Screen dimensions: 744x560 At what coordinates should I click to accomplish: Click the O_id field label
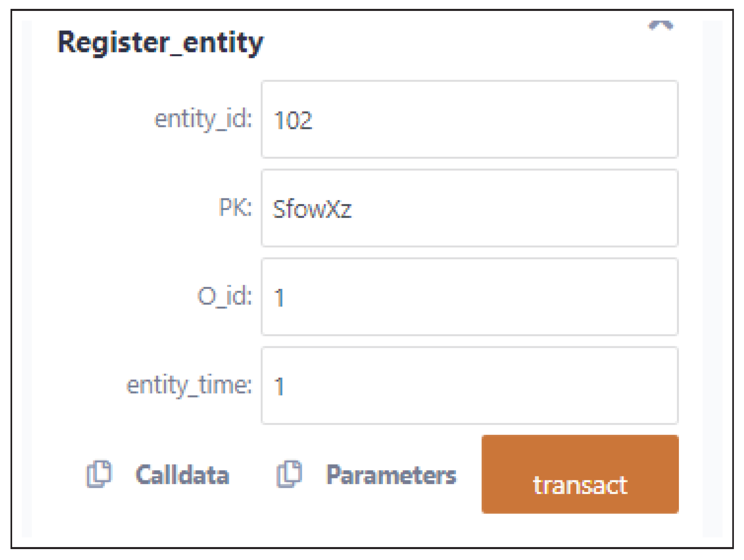pyautogui.click(x=224, y=296)
